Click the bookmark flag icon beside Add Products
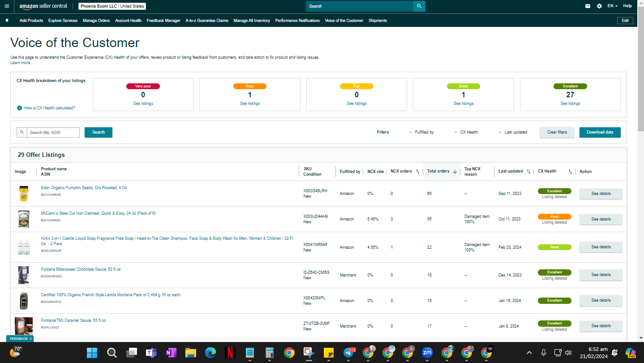The height and width of the screenshot is (363, 644). point(7,21)
